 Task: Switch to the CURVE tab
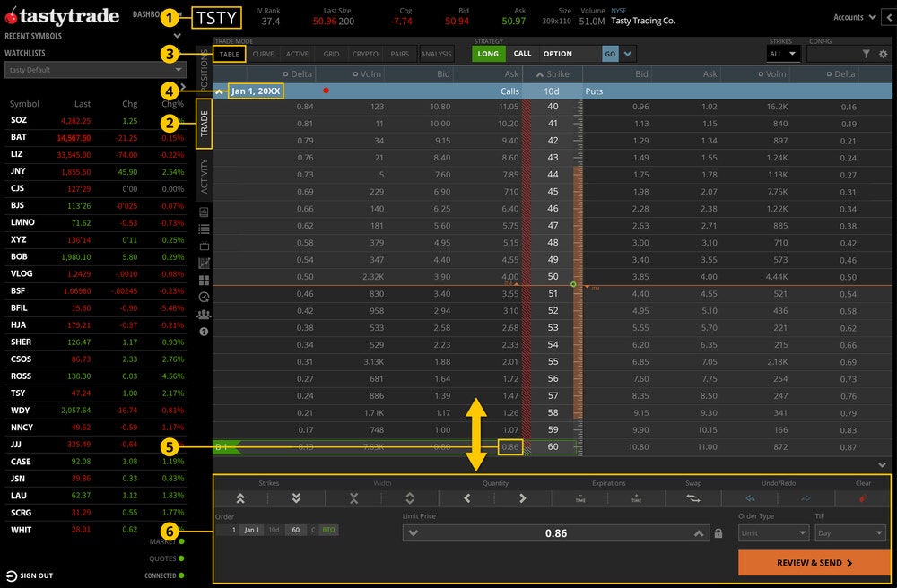click(263, 53)
